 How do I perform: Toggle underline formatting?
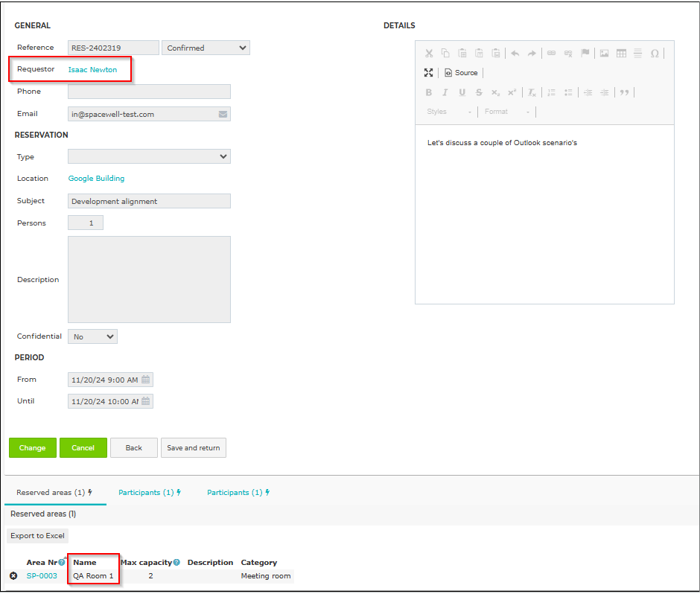coord(462,92)
